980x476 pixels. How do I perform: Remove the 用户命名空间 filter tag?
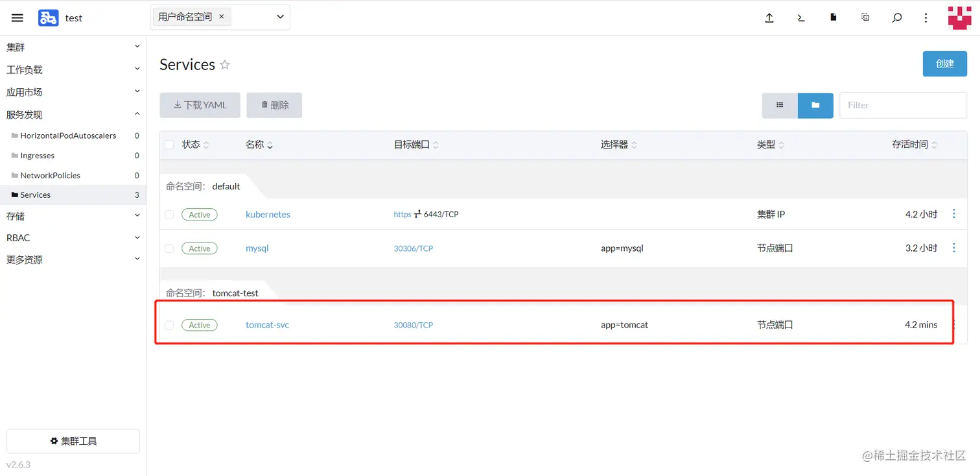click(221, 17)
